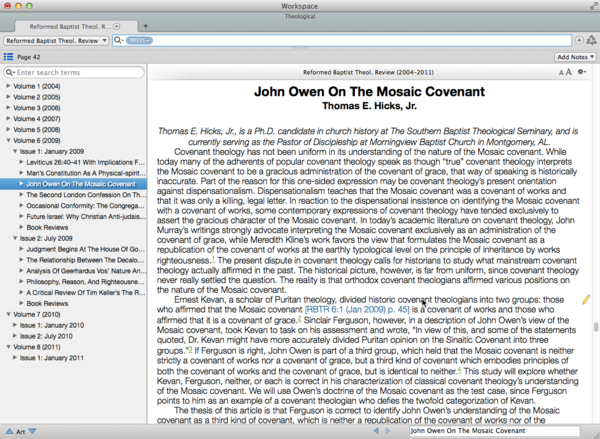This screenshot has height=439, width=600.
Task: Select the Reformed Baptist Theol. R... tab
Action: pos(76,26)
